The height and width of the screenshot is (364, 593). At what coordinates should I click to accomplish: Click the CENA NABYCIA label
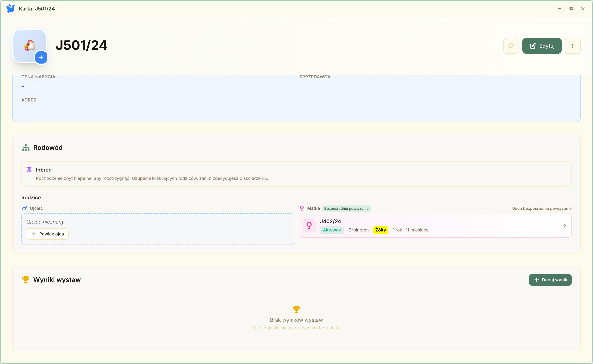tap(38, 77)
